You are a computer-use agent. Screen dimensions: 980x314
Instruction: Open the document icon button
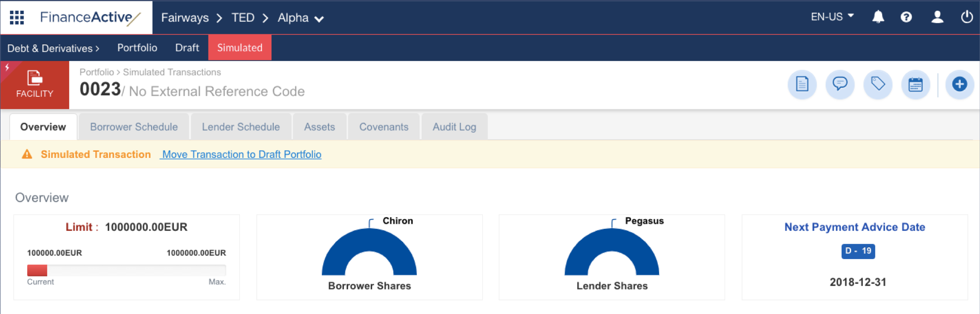tap(802, 85)
